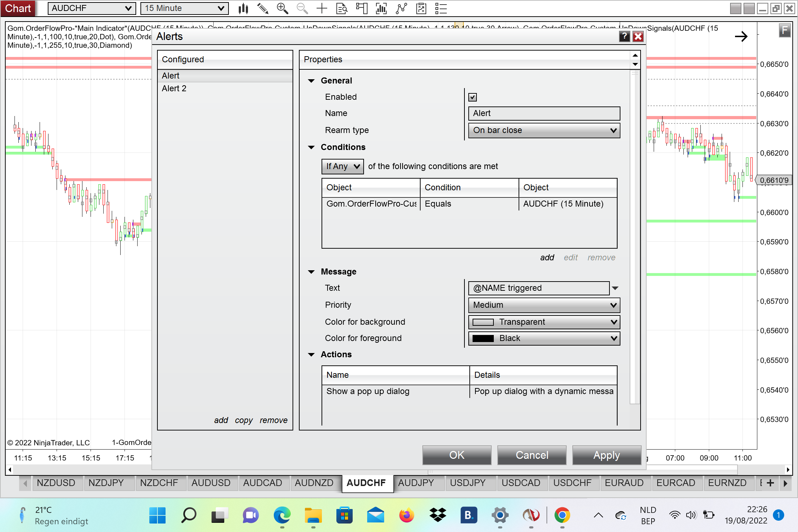The height and width of the screenshot is (532, 798).
Task: Open Google Chrome from taskbar
Action: click(x=562, y=515)
